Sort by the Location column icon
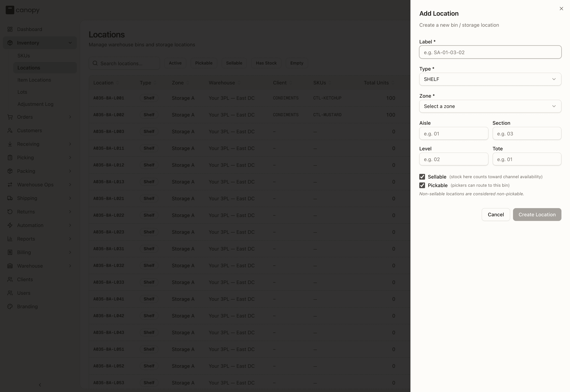 (118, 83)
